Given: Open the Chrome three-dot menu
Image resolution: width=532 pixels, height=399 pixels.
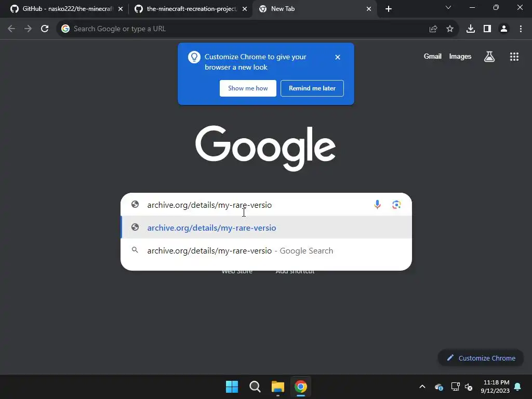Looking at the screenshot, I should 521,29.
